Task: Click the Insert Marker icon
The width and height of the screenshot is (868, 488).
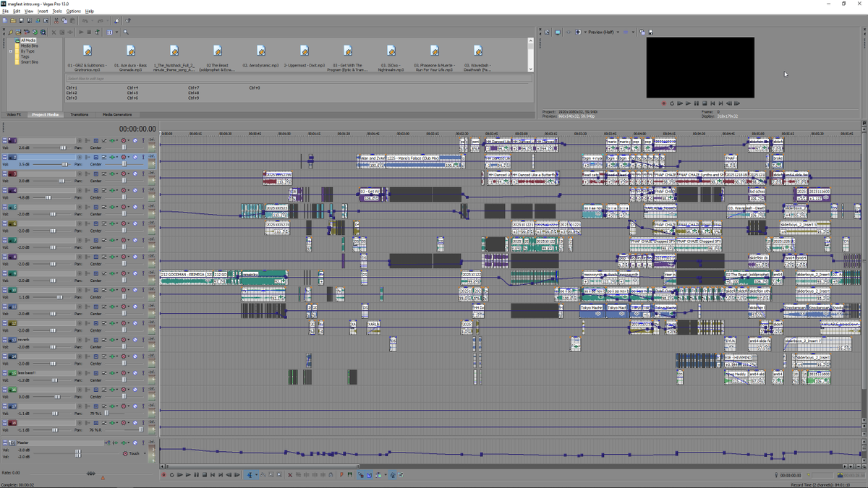Action: coord(341,475)
